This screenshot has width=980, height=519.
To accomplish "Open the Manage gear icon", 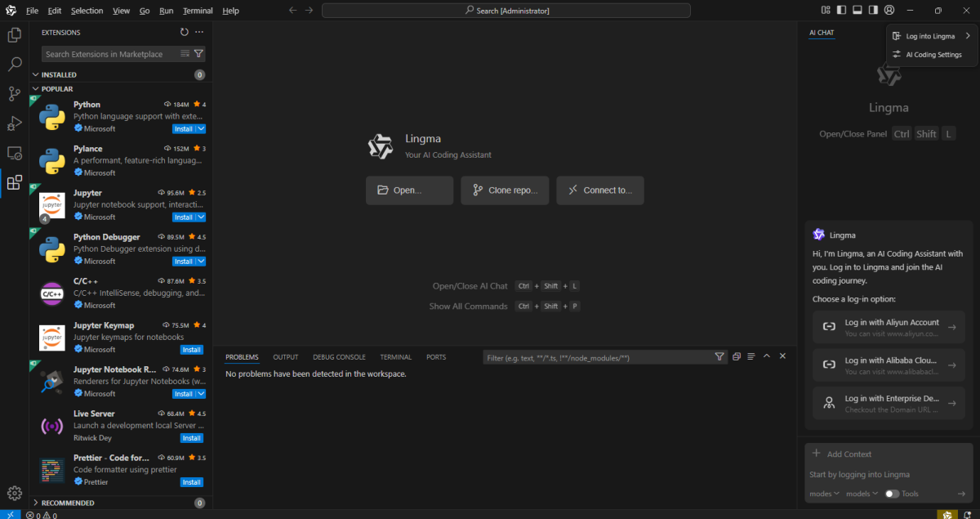I will [14, 492].
